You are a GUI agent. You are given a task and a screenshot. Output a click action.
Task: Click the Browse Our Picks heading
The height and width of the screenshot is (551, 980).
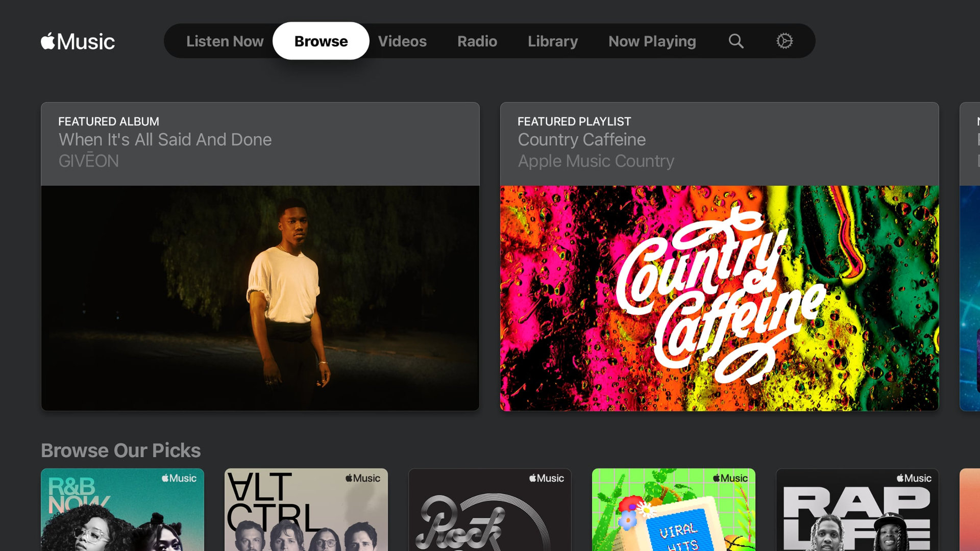pos(120,450)
